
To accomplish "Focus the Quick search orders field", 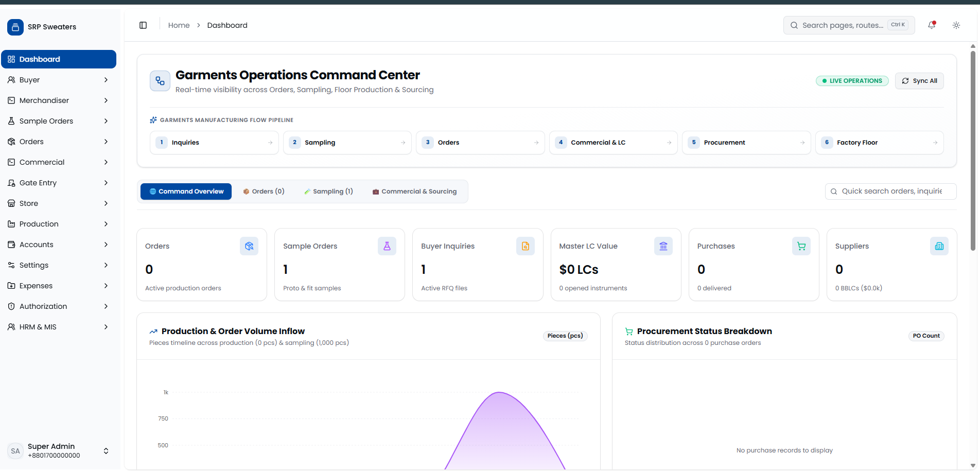I will (890, 191).
